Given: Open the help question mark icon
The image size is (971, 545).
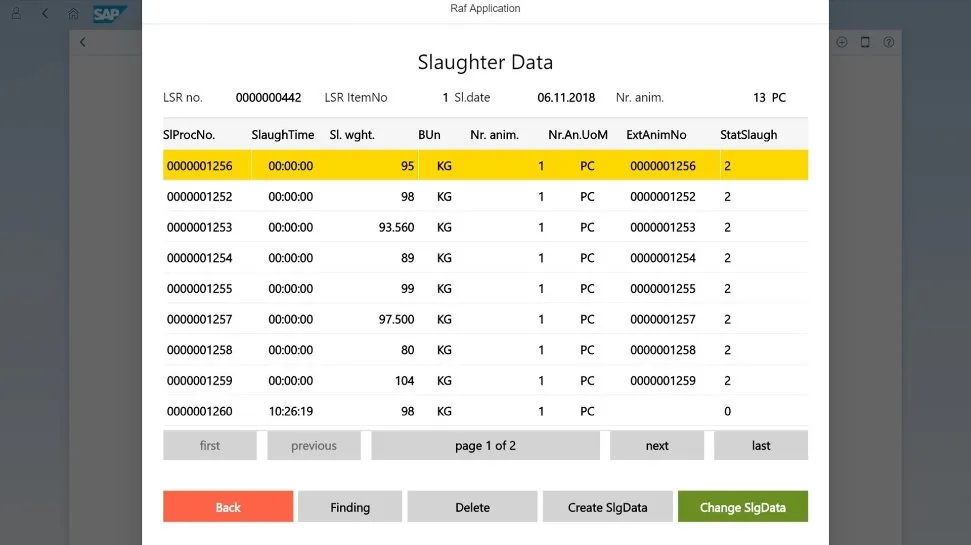Looking at the screenshot, I should click(x=888, y=42).
